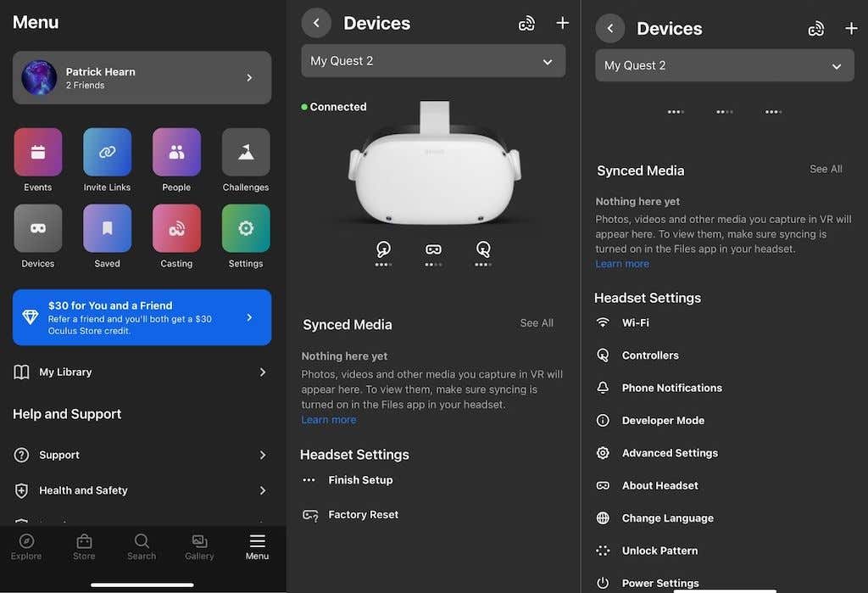Switch to the Store tab
868x593 pixels.
coord(84,547)
